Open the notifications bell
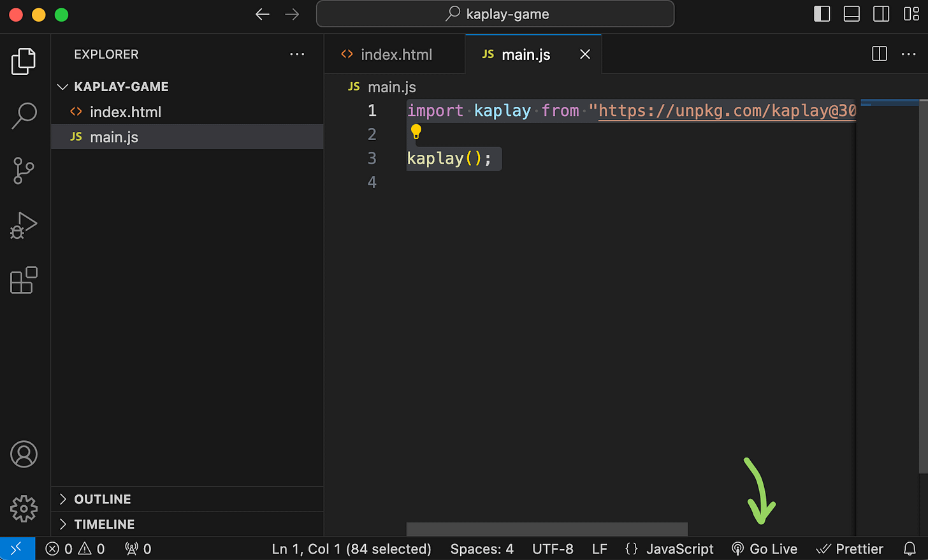The image size is (928, 560). (x=910, y=549)
